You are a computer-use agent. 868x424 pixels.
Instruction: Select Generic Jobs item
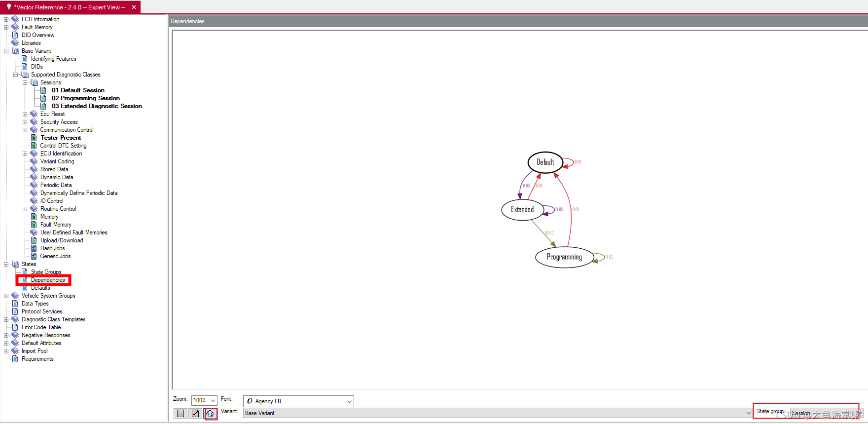pos(55,256)
